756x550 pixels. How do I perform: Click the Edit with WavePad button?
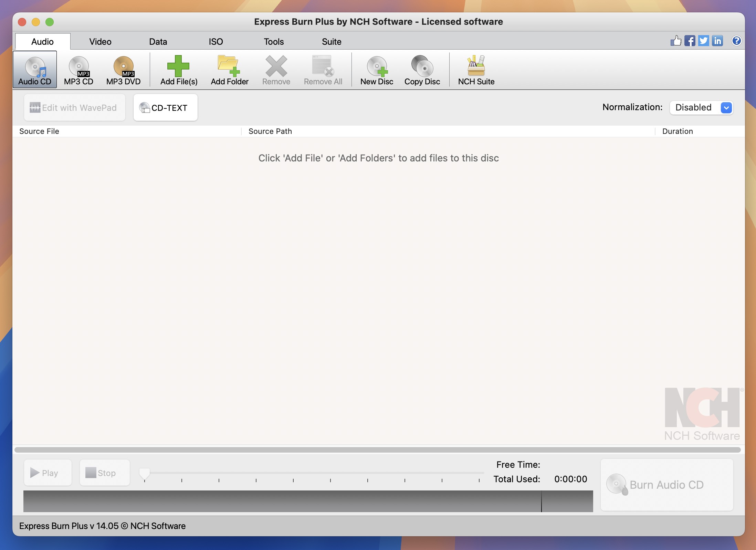75,108
